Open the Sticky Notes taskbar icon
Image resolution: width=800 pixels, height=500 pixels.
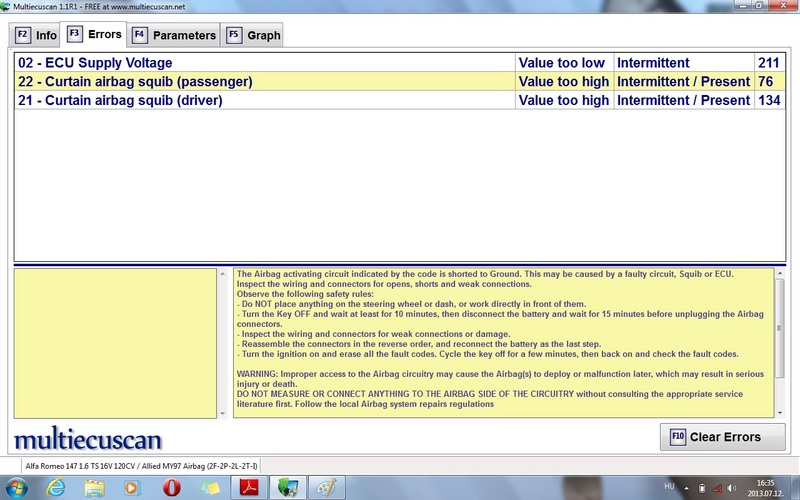tap(210, 488)
